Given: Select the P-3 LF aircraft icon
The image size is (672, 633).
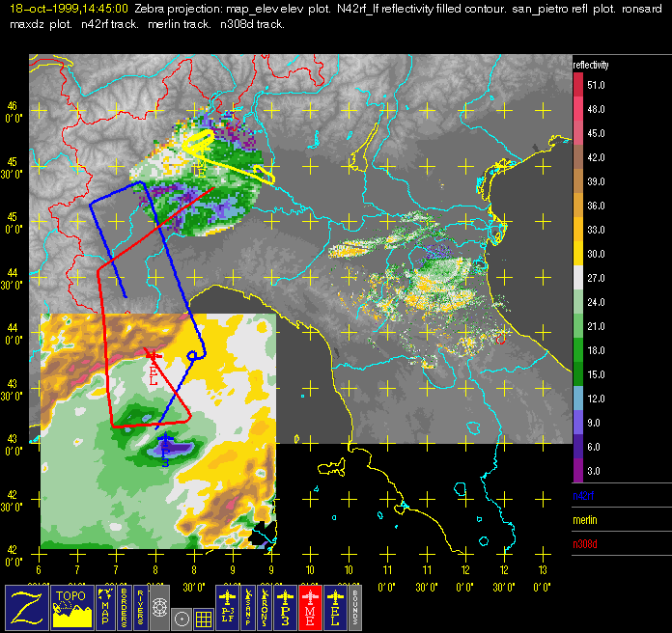Looking at the screenshot, I should coord(229,608).
